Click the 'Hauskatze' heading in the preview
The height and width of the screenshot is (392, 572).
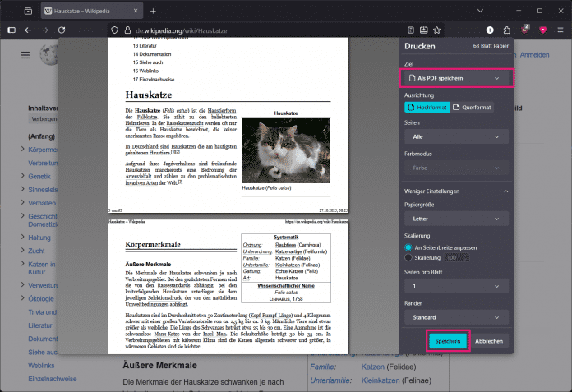[x=149, y=95]
